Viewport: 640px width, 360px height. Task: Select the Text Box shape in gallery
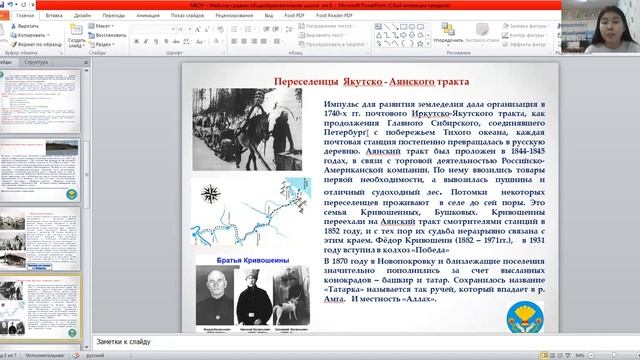[379, 27]
